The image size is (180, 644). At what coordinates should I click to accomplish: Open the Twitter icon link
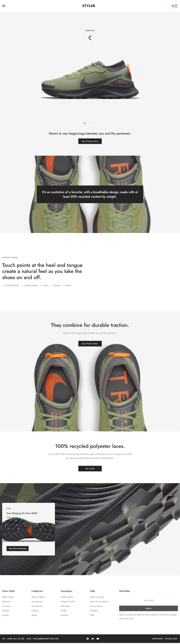[93, 639]
